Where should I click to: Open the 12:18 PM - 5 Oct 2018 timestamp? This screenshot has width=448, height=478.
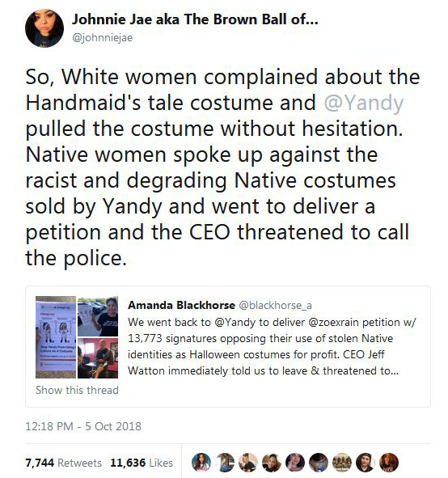[83, 426]
